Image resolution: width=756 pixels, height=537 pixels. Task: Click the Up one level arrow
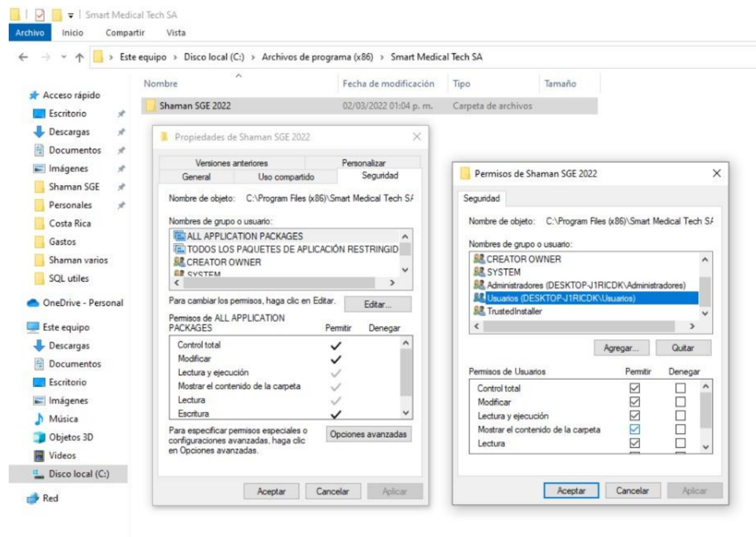80,57
